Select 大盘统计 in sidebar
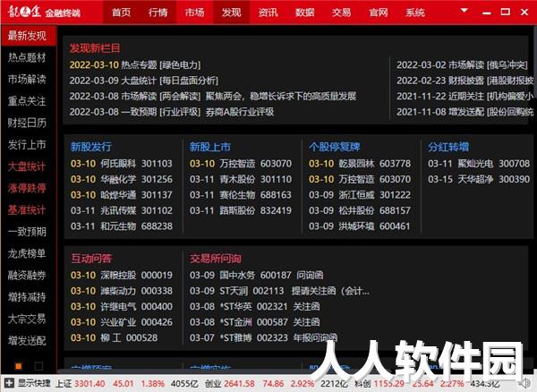 (x=27, y=166)
